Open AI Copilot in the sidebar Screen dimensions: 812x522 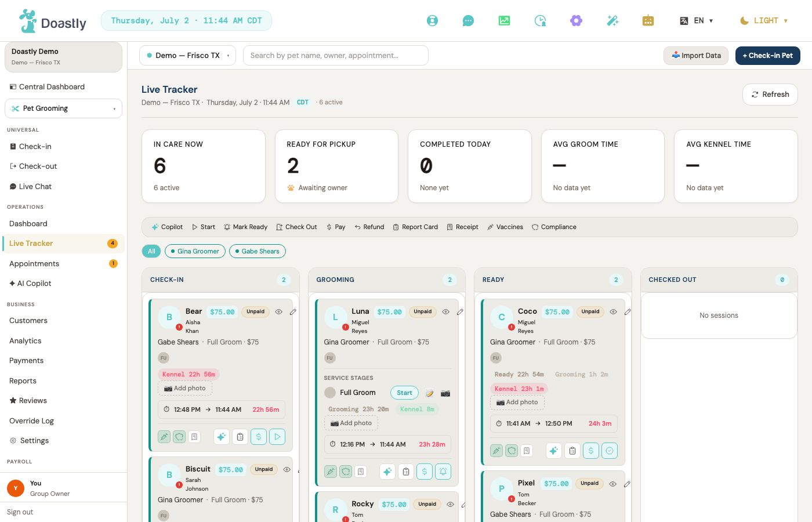click(x=63, y=284)
